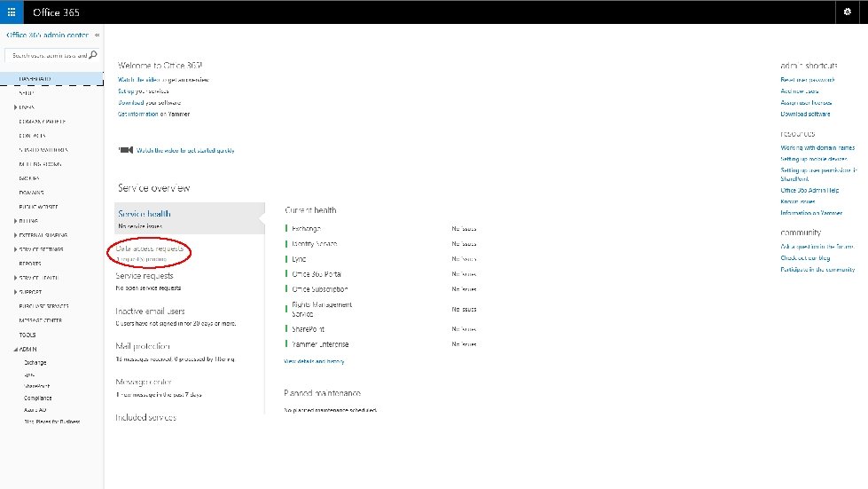Click Check out our blog link
868x489 pixels.
[805, 258]
